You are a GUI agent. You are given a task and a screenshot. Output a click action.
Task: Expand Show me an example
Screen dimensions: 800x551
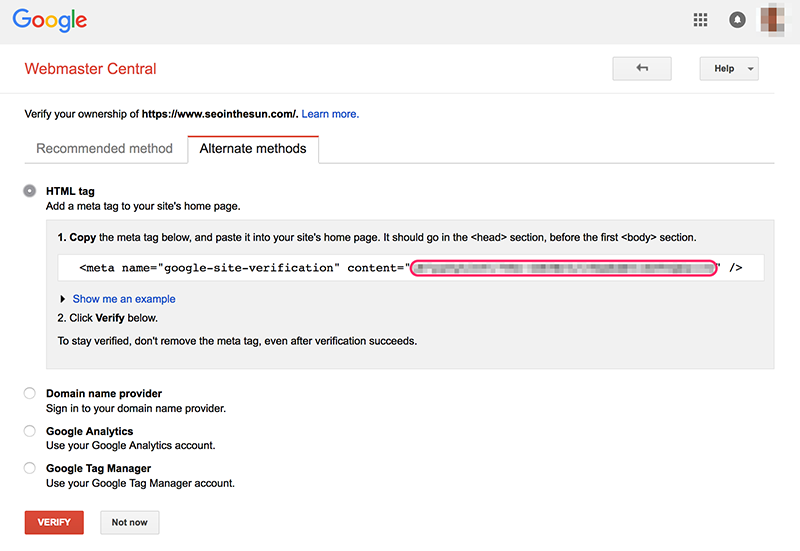pyautogui.click(x=123, y=299)
